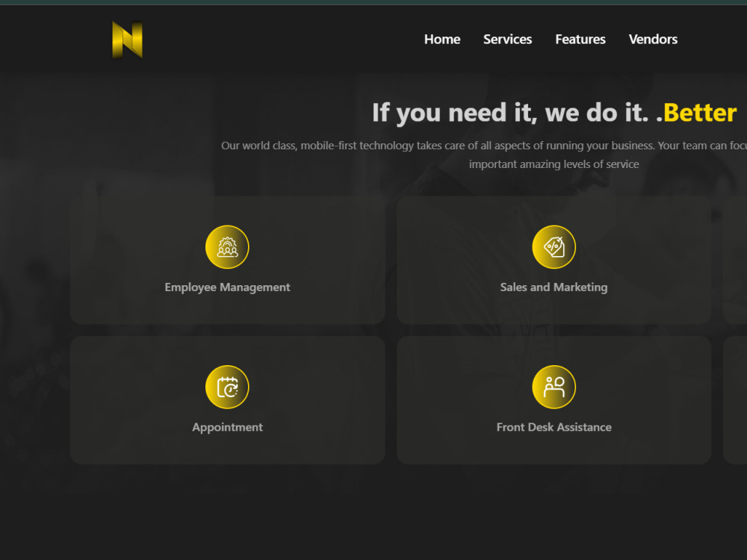
Task: Click the Employee Management team icon
Action: click(227, 247)
